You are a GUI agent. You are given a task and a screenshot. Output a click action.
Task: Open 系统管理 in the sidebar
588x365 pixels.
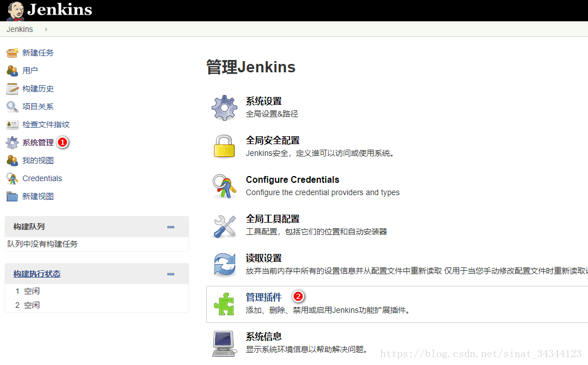[x=38, y=143]
